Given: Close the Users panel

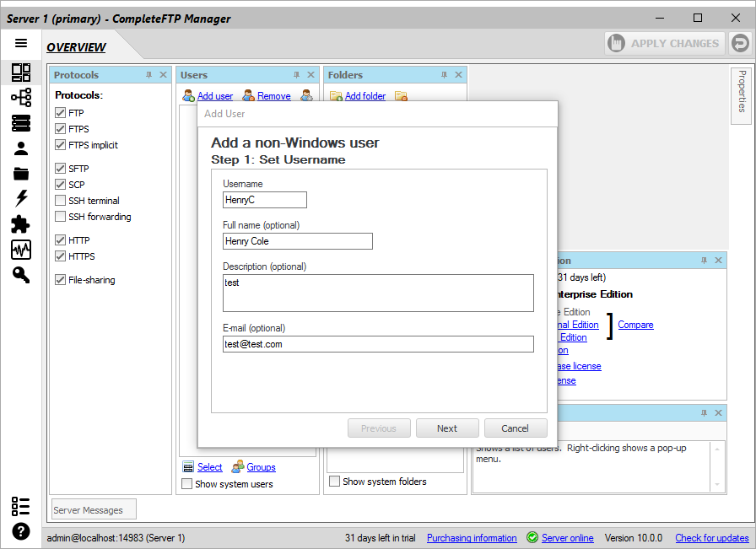Looking at the screenshot, I should click(310, 75).
